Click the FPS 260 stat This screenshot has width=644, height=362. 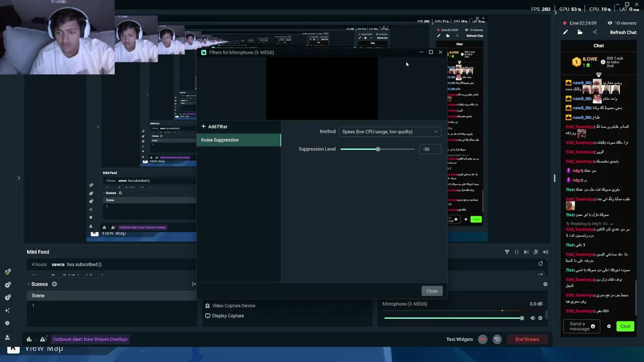[540, 9]
